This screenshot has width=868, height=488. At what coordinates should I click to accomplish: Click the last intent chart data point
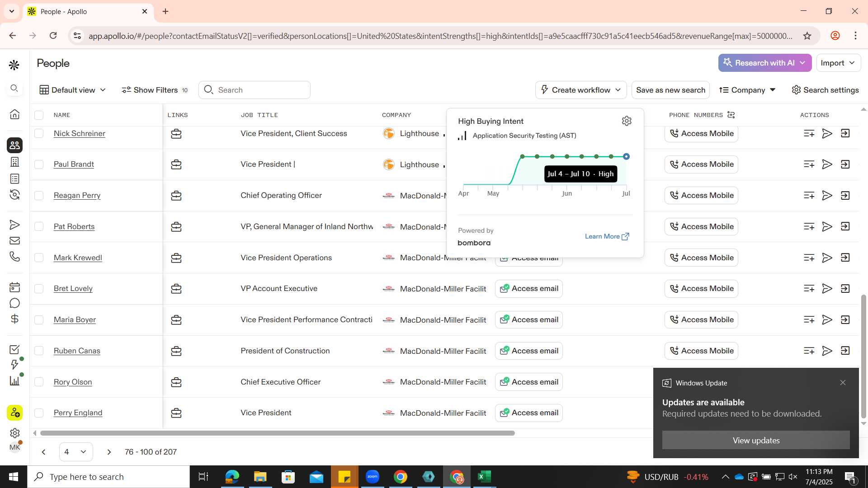click(x=626, y=156)
